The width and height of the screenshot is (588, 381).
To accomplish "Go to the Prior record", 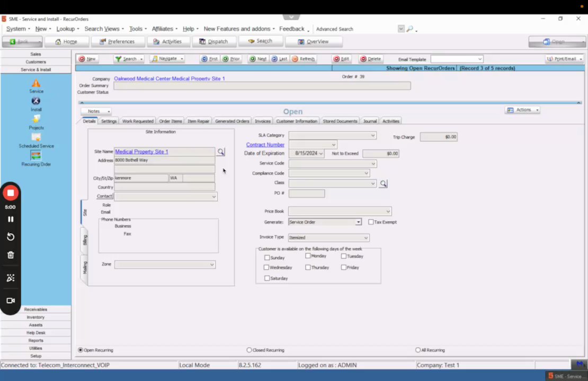I will [x=231, y=59].
